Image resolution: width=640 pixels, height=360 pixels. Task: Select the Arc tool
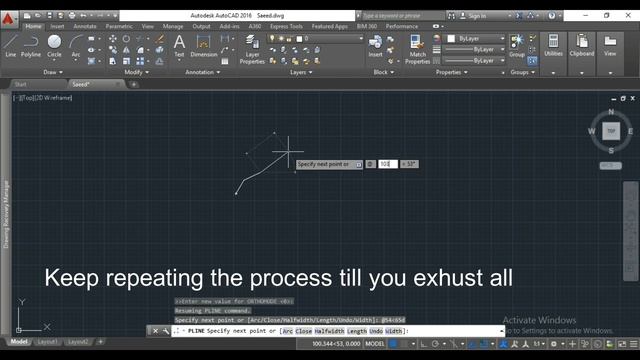click(76, 46)
